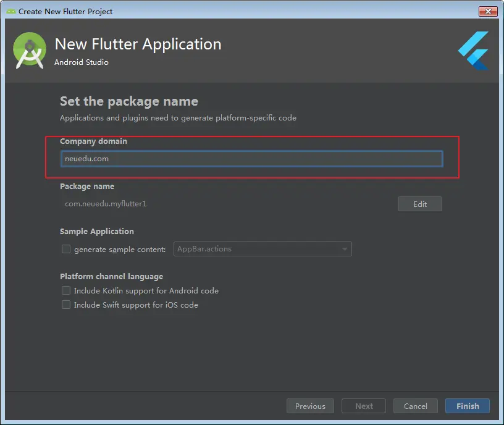Click the sample content dropdown arrow
Viewport: 504px width, 425px height.
tap(345, 249)
